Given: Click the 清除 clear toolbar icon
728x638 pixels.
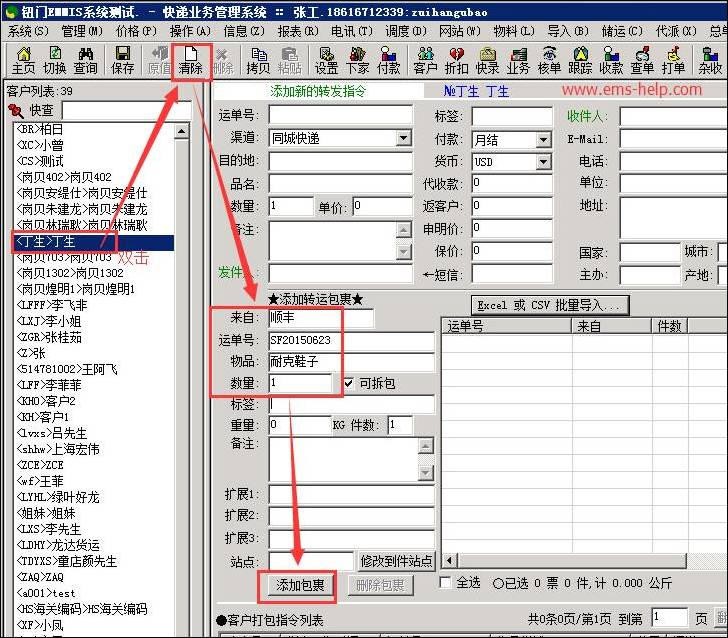Looking at the screenshot, I should coord(191,61).
